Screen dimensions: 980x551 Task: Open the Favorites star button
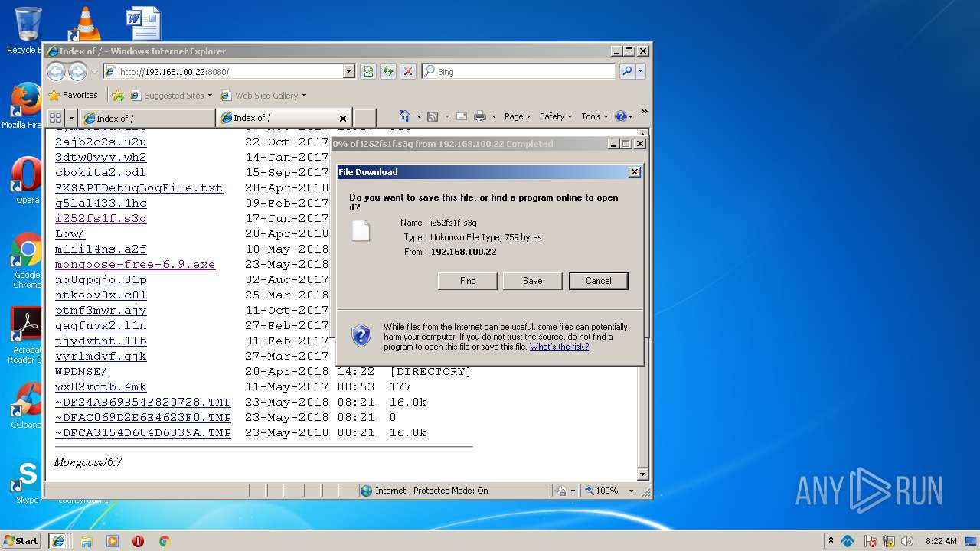(73, 96)
